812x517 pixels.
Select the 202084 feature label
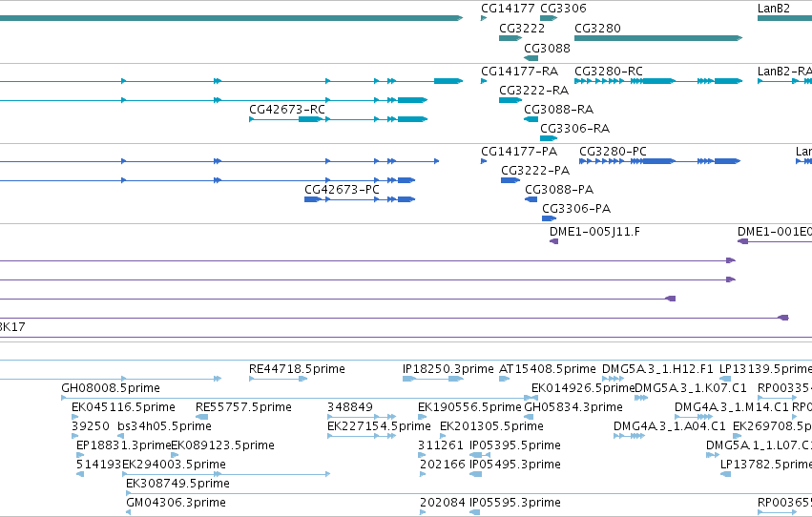click(442, 504)
